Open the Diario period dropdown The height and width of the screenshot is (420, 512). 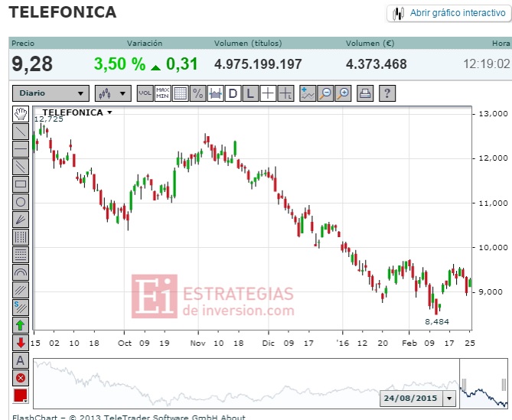(51, 93)
